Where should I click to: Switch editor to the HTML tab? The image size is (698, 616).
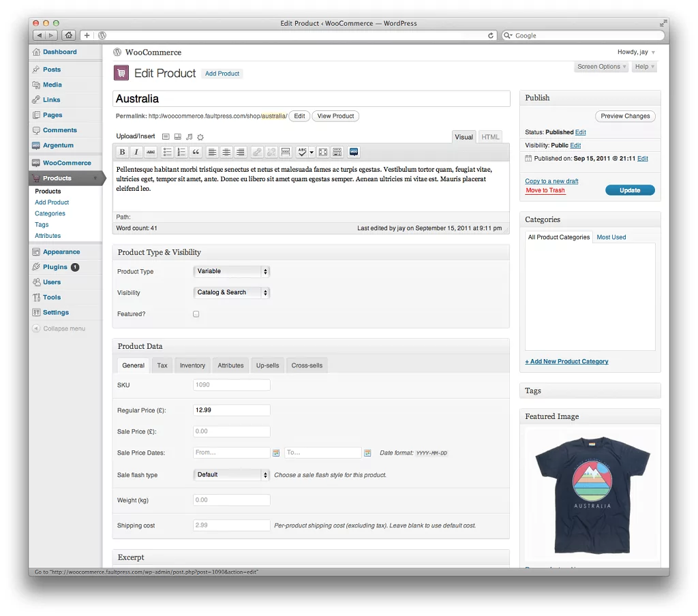point(490,137)
